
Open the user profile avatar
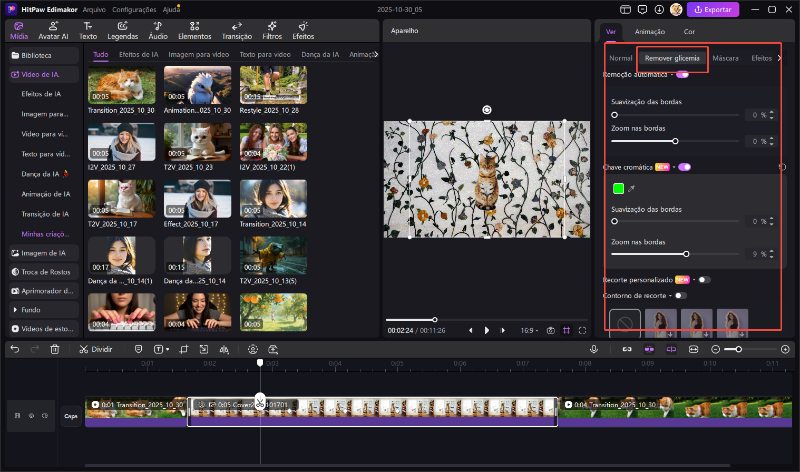point(676,9)
